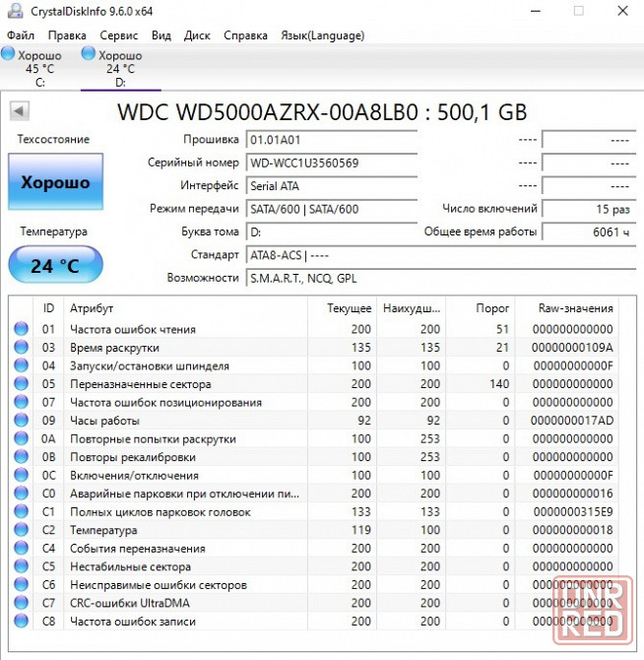Viewport: 644px width, 660px height.
Task: Click the status icon of attribute C5
Action: [21, 566]
